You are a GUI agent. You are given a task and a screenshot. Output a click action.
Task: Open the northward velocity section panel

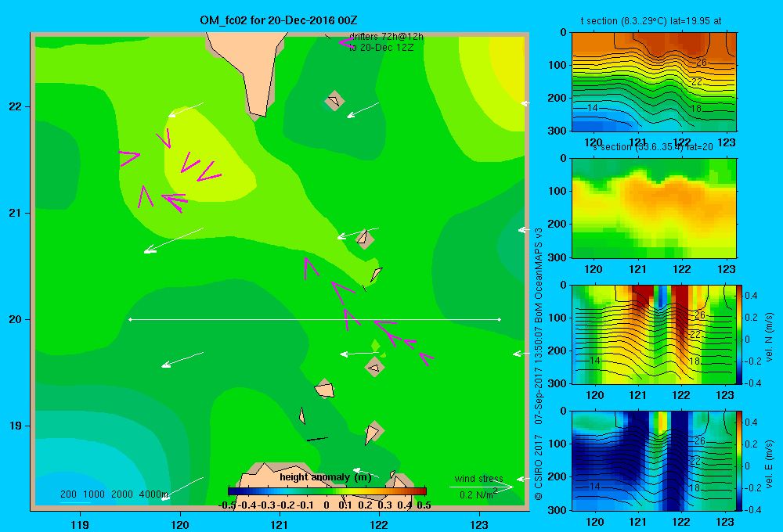click(x=654, y=334)
